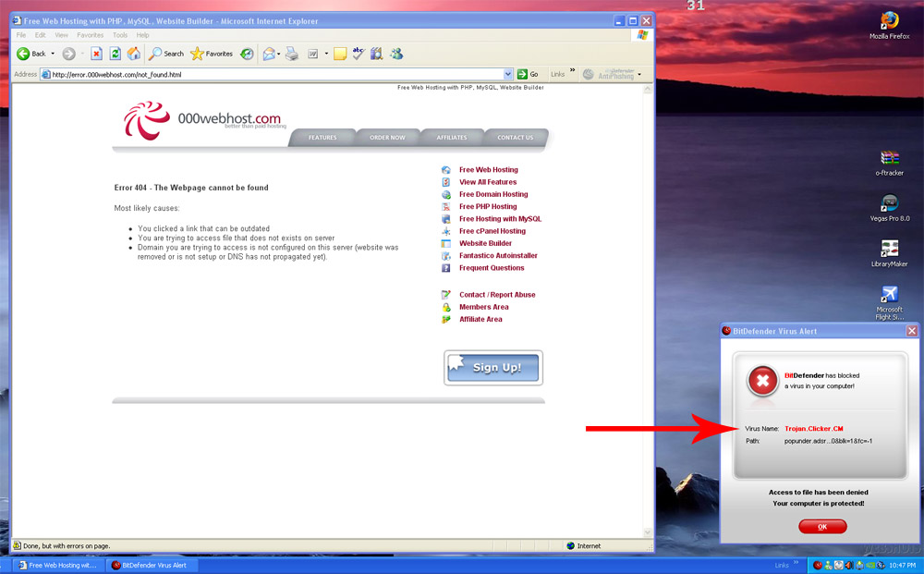Click the Fantastico Autoinstaller link

(498, 256)
